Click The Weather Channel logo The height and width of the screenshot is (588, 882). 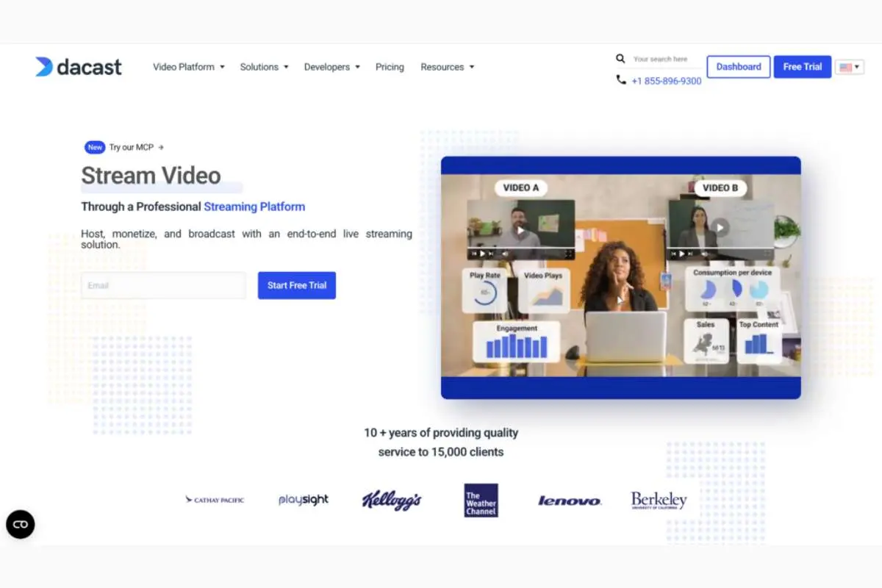[481, 500]
